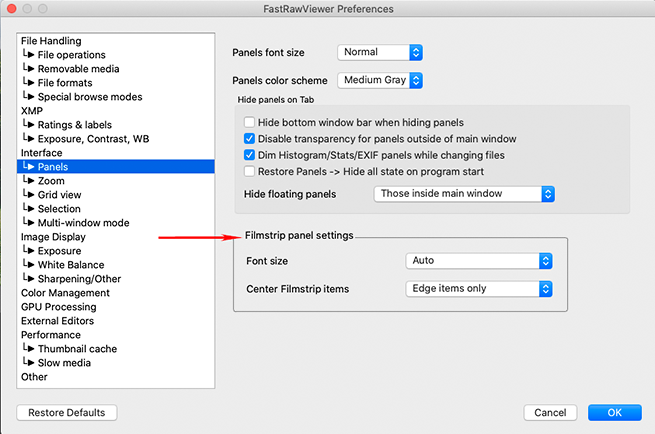Viewport: 655px width, 434px height.
Task: Select Color Management category
Action: click(65, 293)
